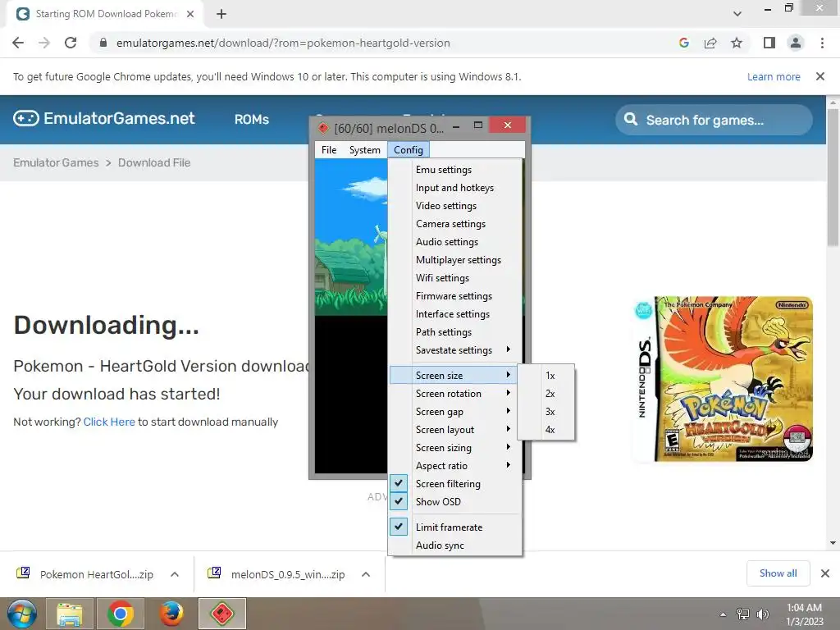The image size is (840, 630).
Task: Go to Emulator Games breadcrumb
Action: (x=57, y=163)
